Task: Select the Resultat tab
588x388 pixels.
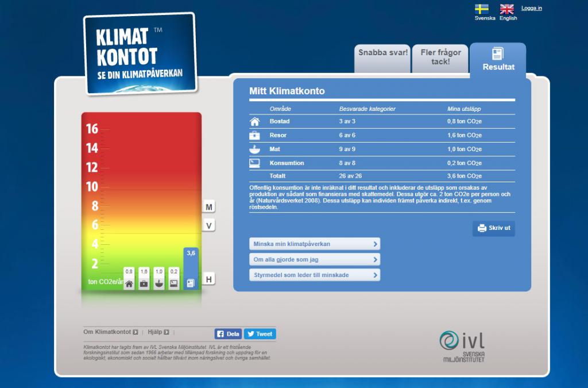Action: point(498,59)
